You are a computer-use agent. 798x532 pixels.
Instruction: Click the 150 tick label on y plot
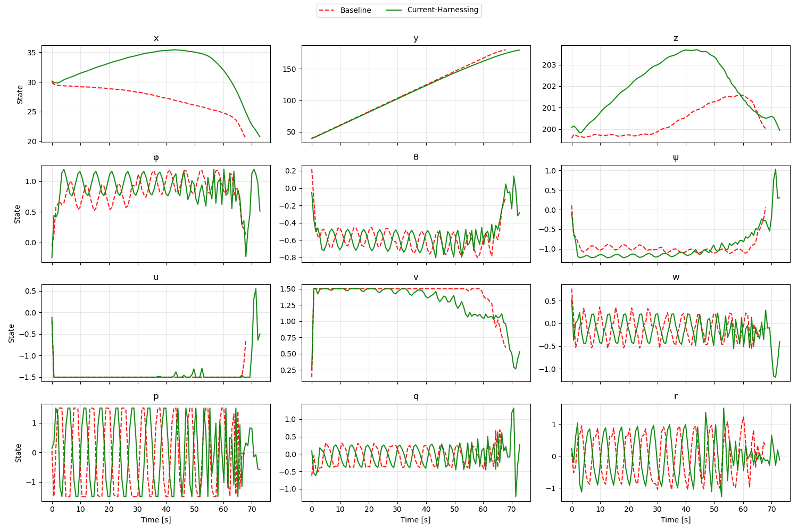(x=290, y=69)
